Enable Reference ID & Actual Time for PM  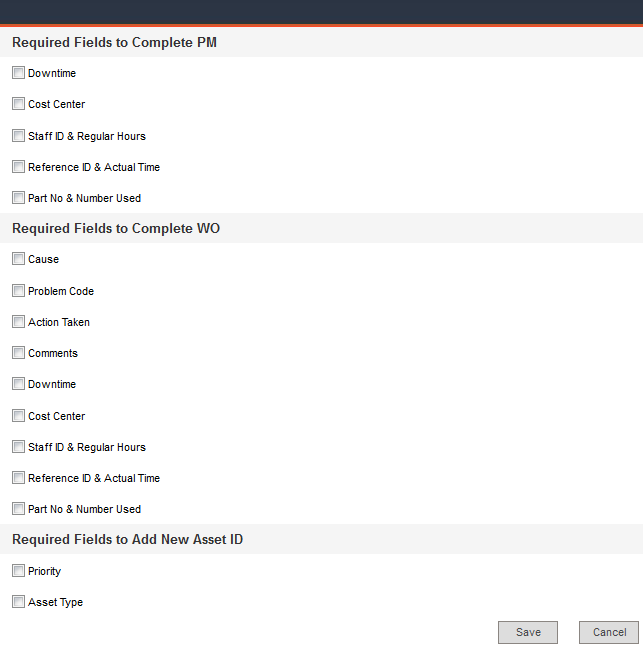(18, 167)
